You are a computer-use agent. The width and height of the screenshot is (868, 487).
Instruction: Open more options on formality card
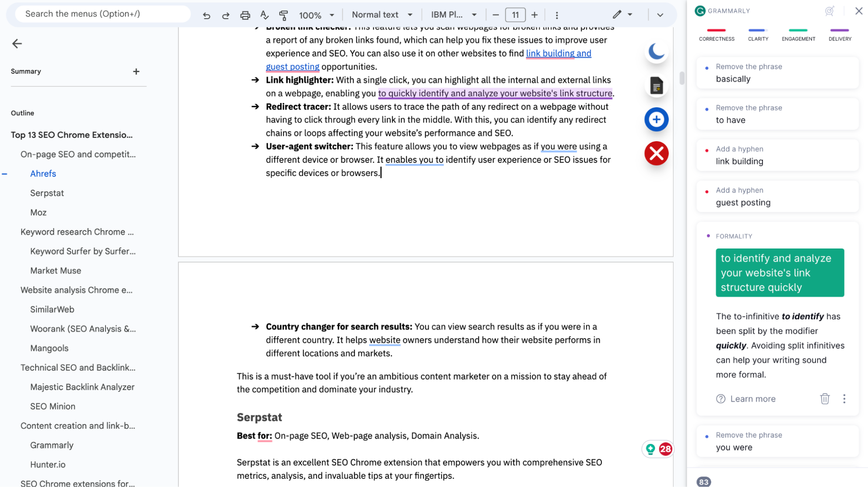point(844,398)
